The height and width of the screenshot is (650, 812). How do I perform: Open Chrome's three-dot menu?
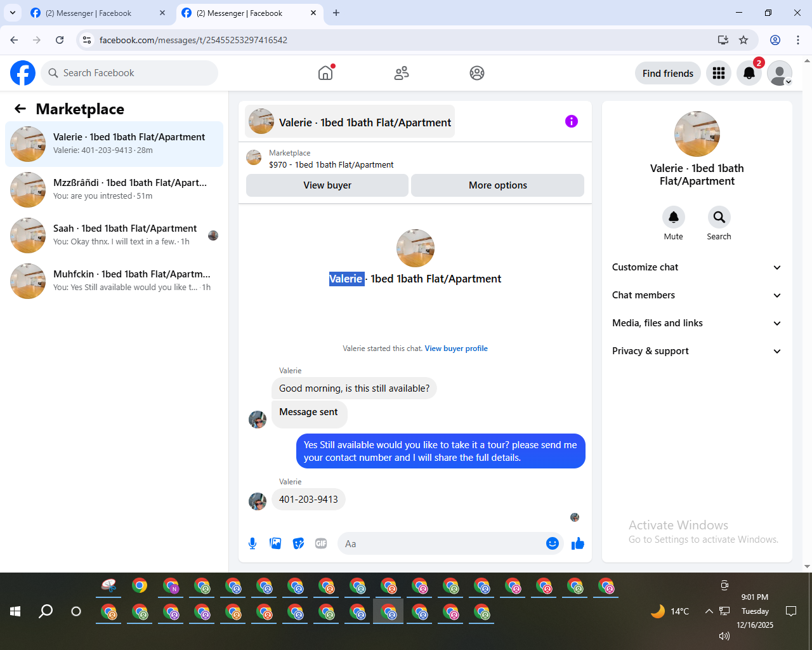[x=798, y=40]
